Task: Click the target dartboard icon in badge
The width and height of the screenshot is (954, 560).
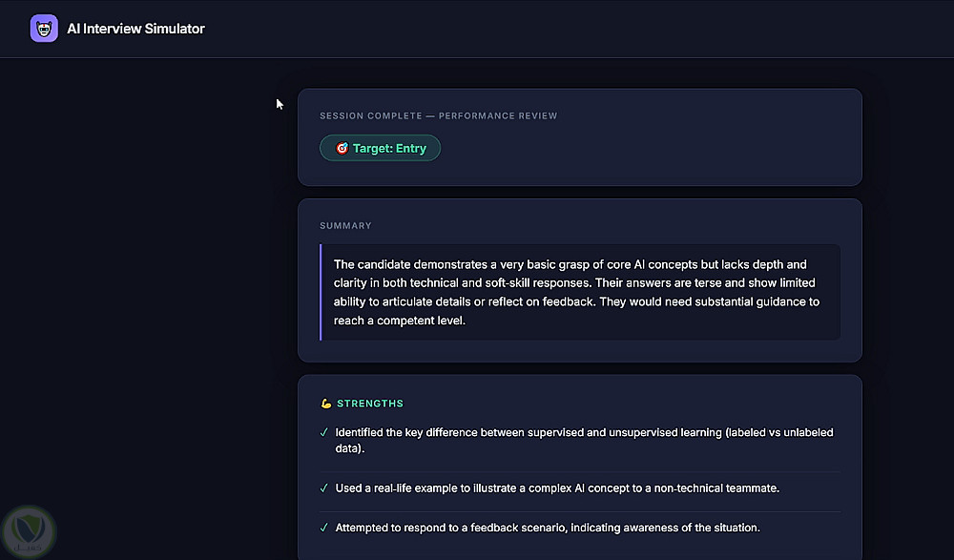Action: pyautogui.click(x=342, y=148)
